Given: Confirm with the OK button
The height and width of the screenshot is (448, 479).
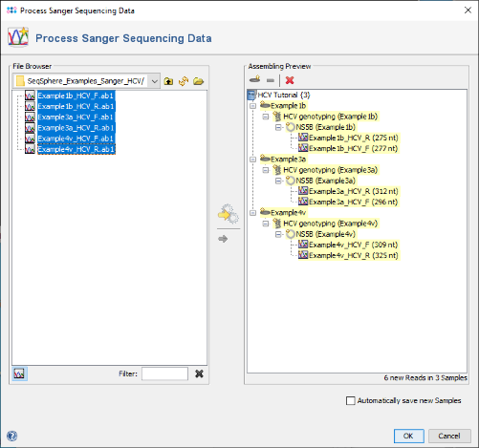Looking at the screenshot, I should 409,436.
